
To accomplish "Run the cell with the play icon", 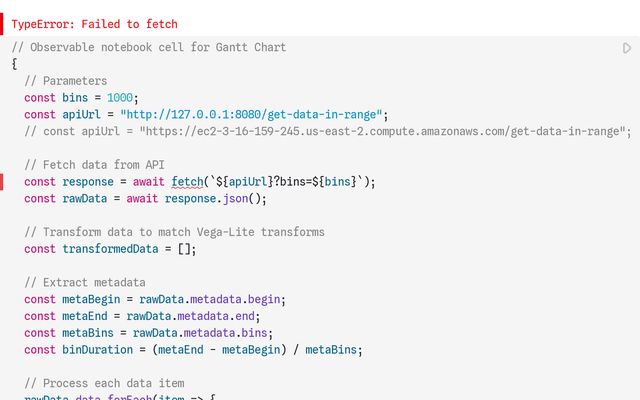I will click(627, 48).
